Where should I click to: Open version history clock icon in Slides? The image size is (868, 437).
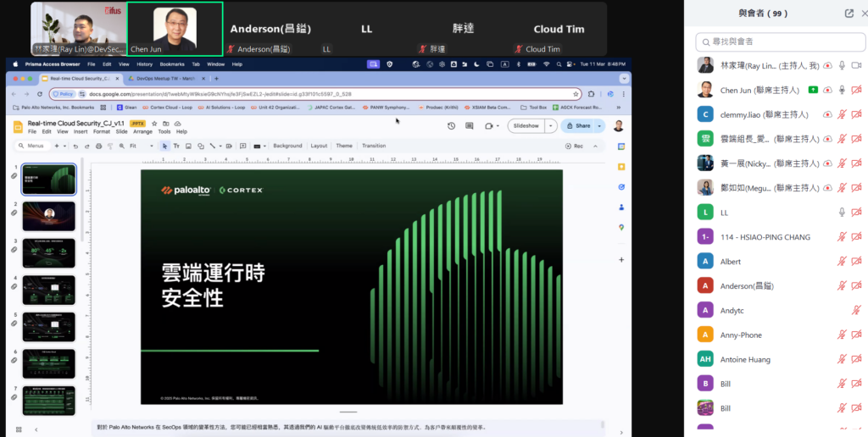pyautogui.click(x=451, y=125)
